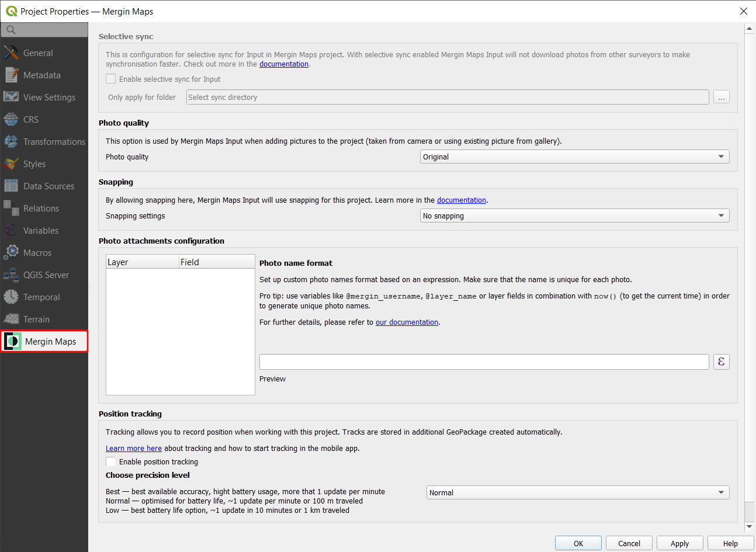The width and height of the screenshot is (756, 552).
Task: Click the Transformations globe icon
Action: (x=11, y=141)
